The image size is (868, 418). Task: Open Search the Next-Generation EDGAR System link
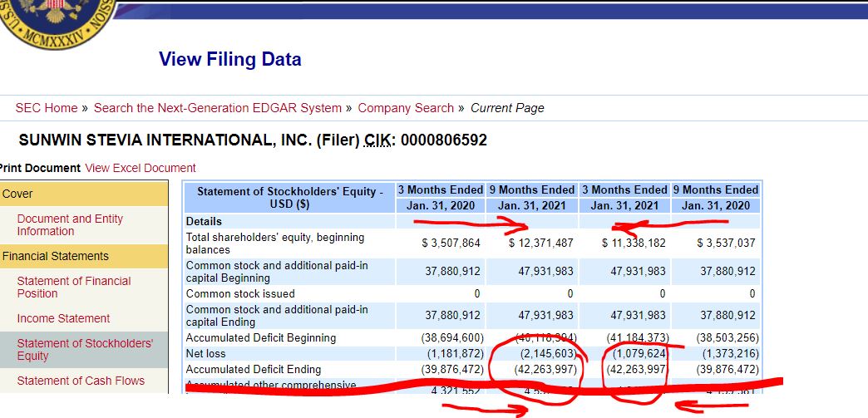coord(218,108)
